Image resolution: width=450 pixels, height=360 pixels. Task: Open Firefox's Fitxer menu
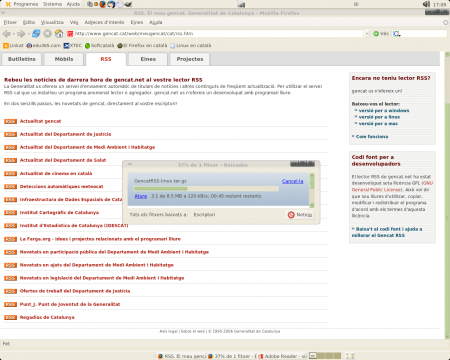[x=10, y=22]
